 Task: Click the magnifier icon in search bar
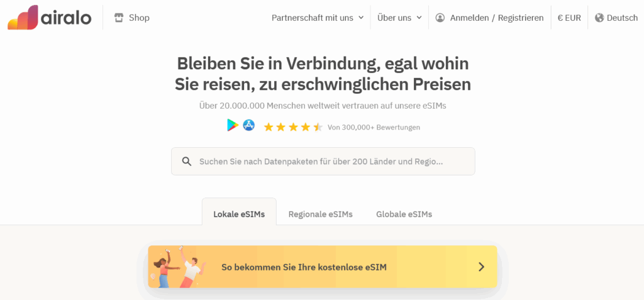click(187, 162)
